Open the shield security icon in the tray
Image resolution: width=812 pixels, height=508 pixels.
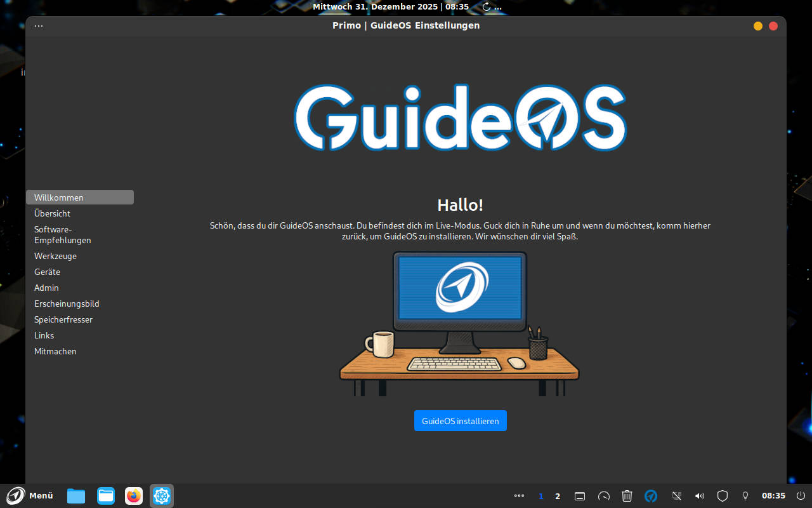tap(723, 496)
